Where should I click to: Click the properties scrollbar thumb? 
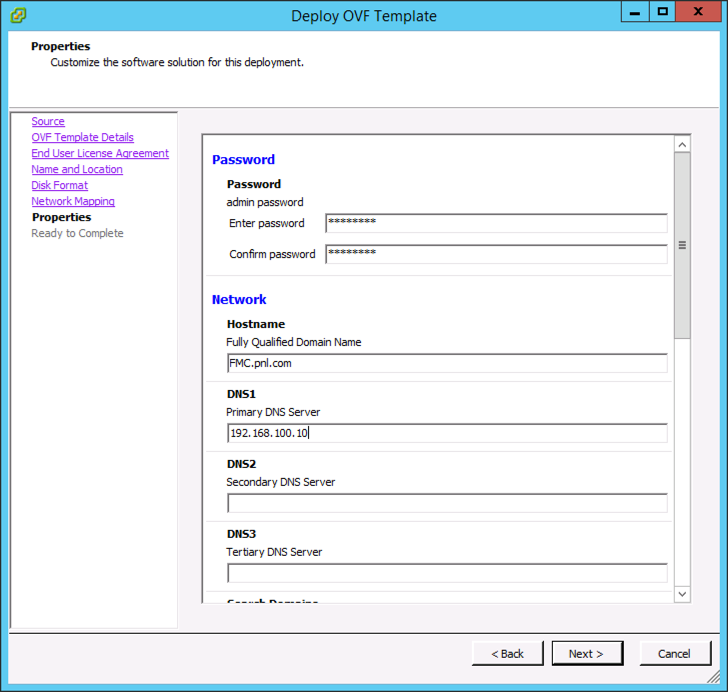[682, 245]
